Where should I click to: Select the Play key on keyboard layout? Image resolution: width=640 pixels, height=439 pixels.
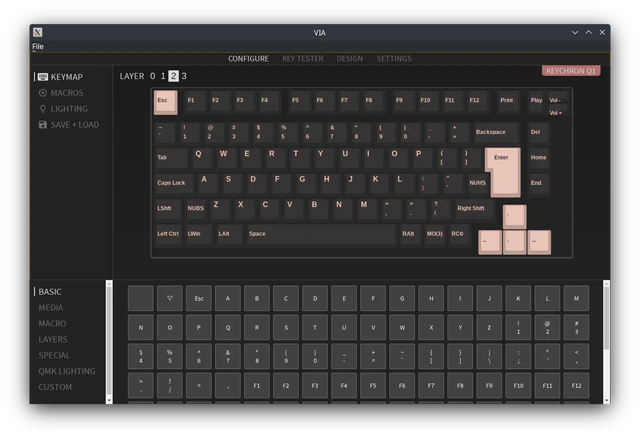tap(536, 101)
